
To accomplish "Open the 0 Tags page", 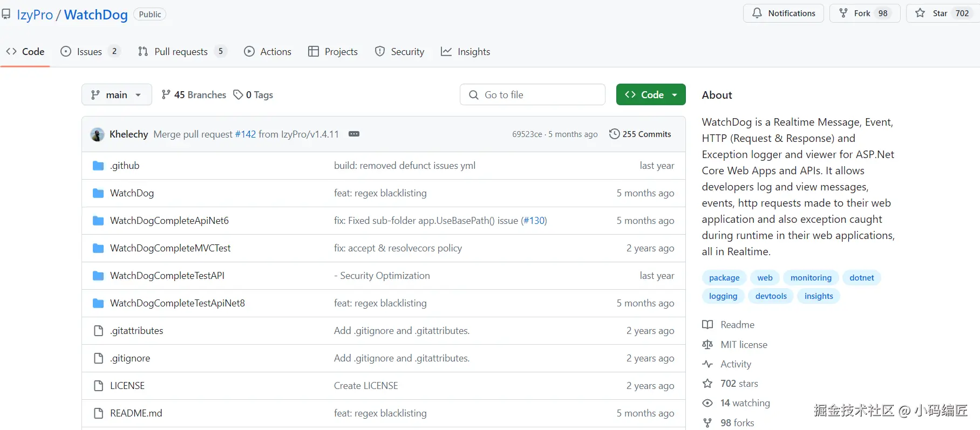I will click(x=253, y=95).
